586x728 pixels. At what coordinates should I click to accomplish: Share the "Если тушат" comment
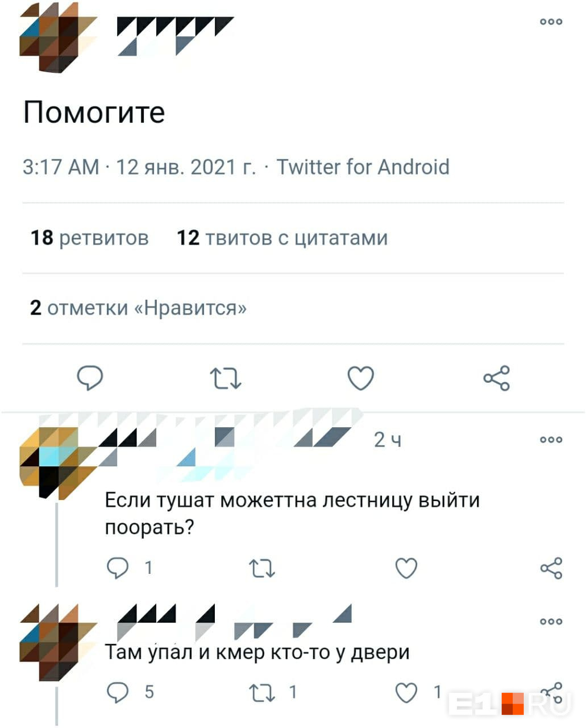tap(551, 568)
